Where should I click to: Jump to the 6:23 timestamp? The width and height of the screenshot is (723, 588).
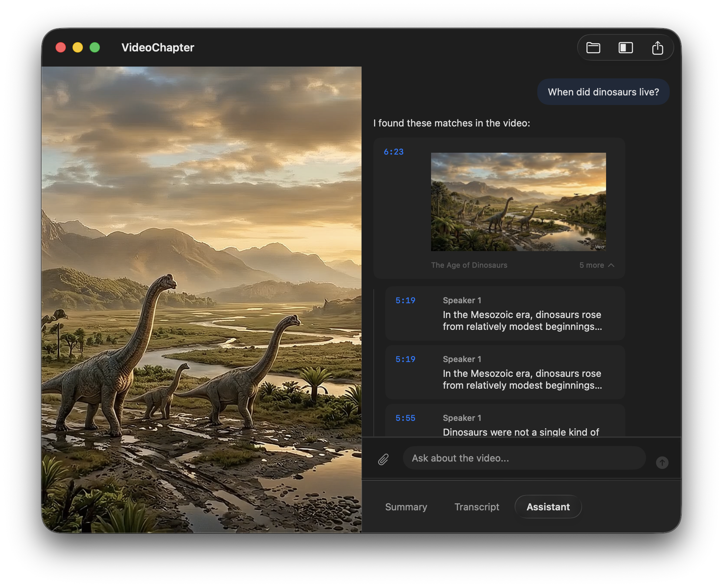pyautogui.click(x=393, y=152)
